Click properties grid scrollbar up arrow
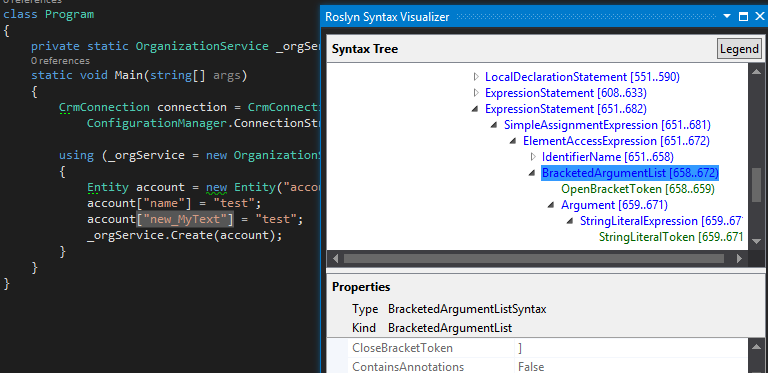Screen dimensions: 768x373 coord(757,347)
